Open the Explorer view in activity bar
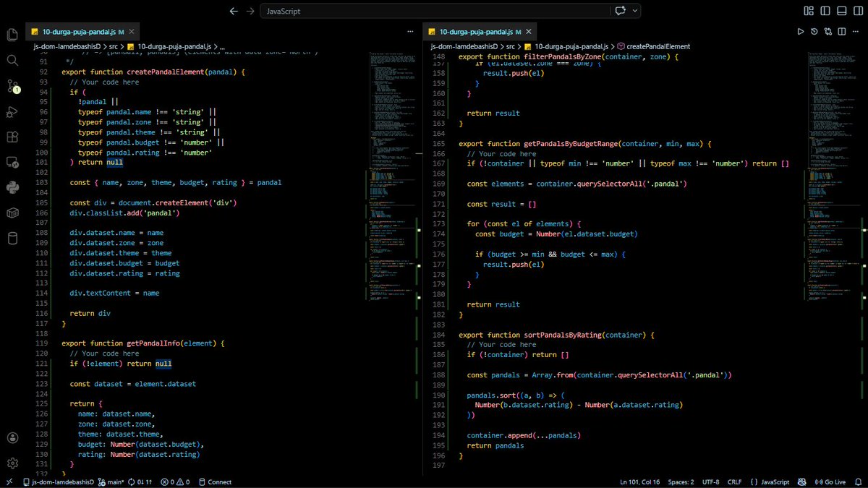 12,35
